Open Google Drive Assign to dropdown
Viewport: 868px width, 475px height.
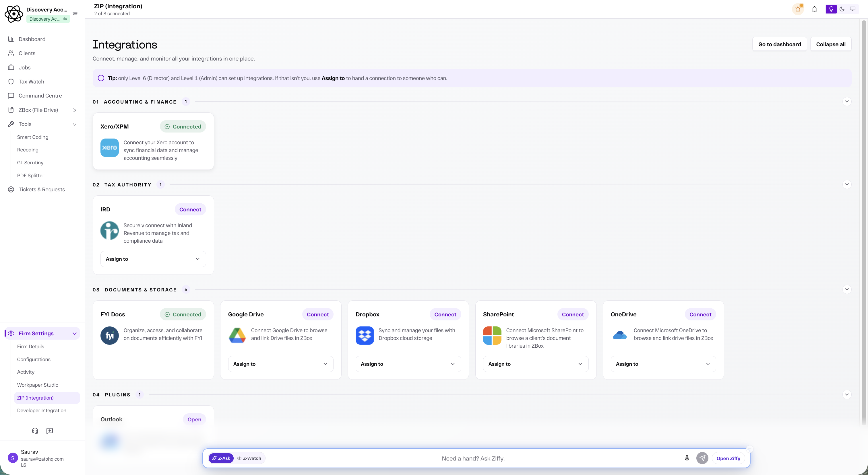(x=281, y=364)
